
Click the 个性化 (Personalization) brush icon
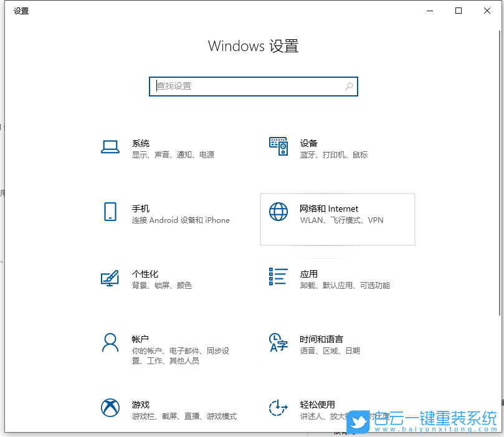110,278
